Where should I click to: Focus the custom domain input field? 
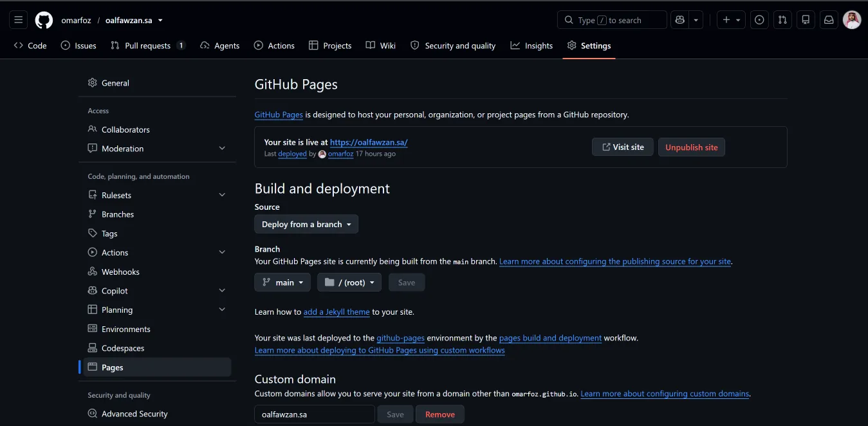point(315,414)
